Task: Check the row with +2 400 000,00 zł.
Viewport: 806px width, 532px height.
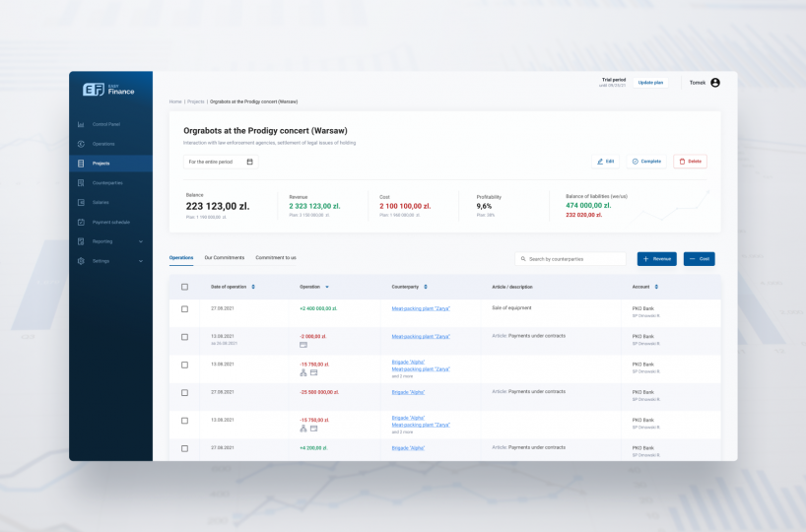Action: (184, 309)
